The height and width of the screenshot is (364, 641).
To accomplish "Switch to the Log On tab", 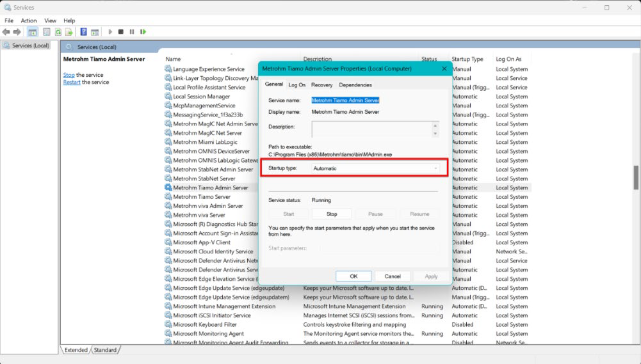I will (296, 85).
